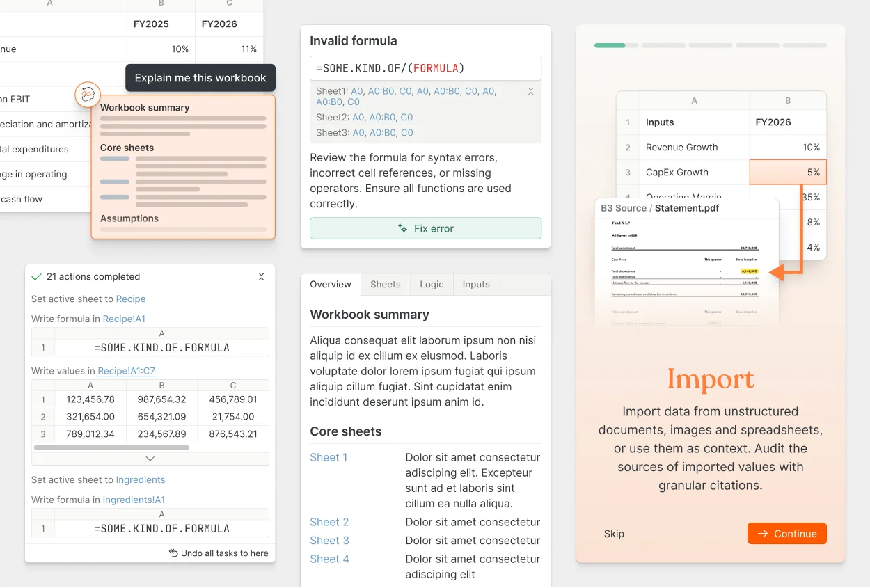Viewport: 870px width, 588px height.
Task: Select the FY2025 column header cell
Action: coord(161,24)
